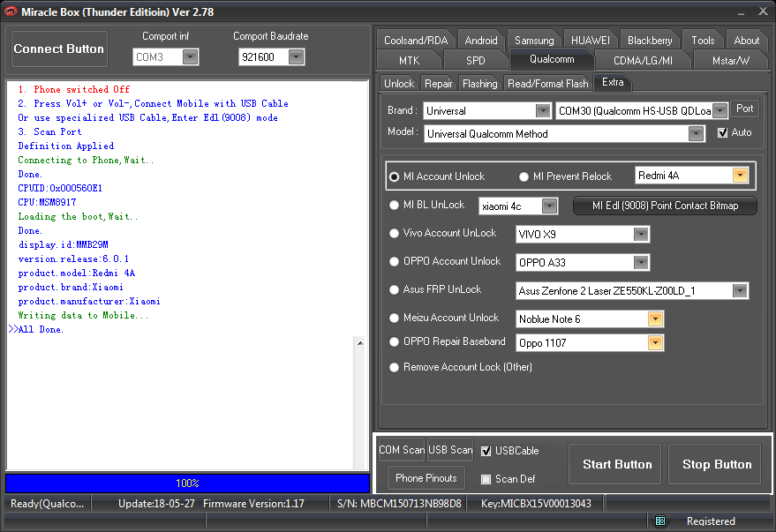776x532 pixels.
Task: Switch to the HUAWEI tab
Action: (x=591, y=40)
